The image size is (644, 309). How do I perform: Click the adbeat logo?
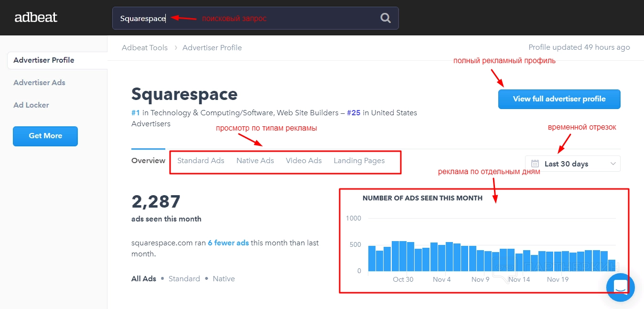[36, 18]
